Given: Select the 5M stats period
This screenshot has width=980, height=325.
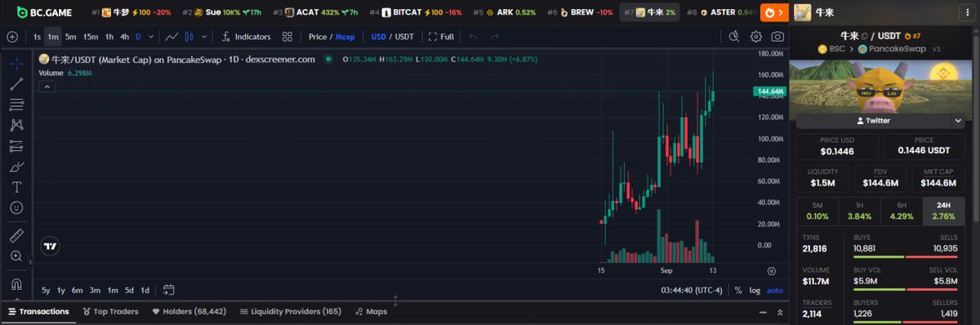Looking at the screenshot, I should click(x=817, y=211).
